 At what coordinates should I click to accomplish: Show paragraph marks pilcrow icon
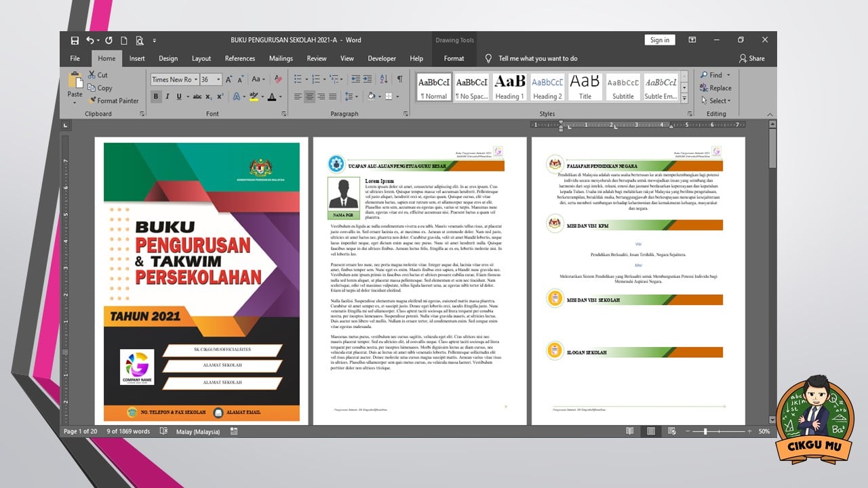pos(400,79)
